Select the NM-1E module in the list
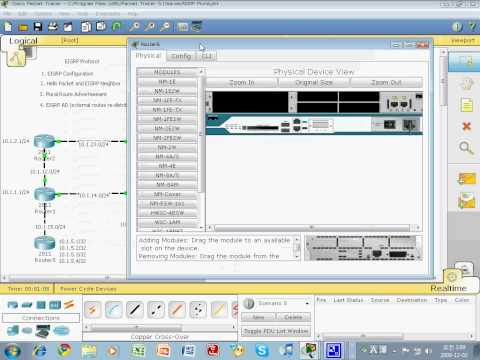This screenshot has height=360, width=480. point(167,82)
